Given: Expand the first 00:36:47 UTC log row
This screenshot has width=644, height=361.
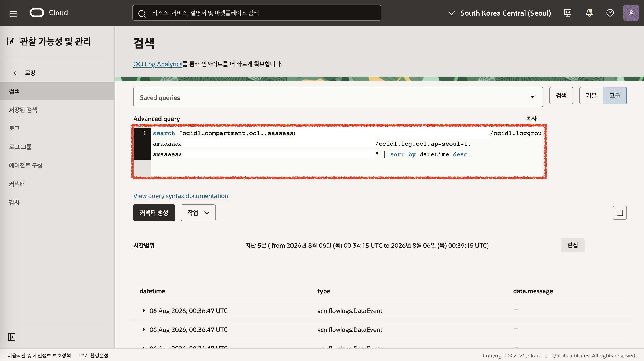Looking at the screenshot, I should (x=144, y=311).
